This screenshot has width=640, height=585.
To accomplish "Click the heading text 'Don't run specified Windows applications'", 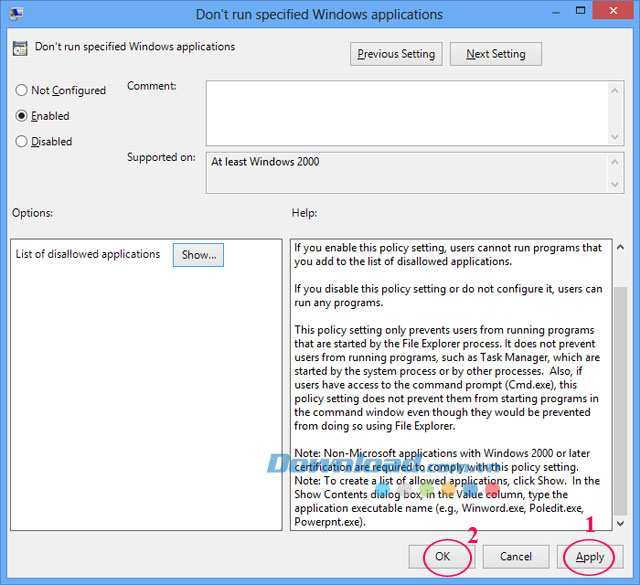I will [x=135, y=47].
